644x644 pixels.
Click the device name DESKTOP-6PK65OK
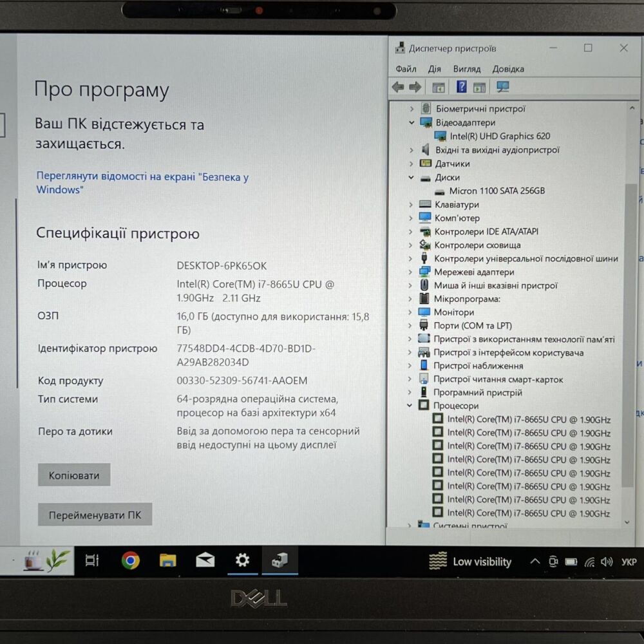coord(222,266)
